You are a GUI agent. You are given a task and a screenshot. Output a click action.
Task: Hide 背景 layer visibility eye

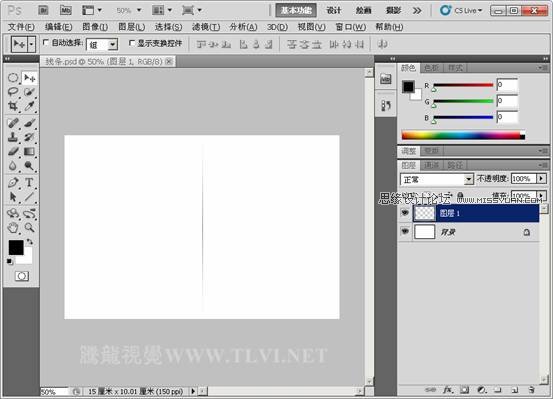click(x=405, y=232)
